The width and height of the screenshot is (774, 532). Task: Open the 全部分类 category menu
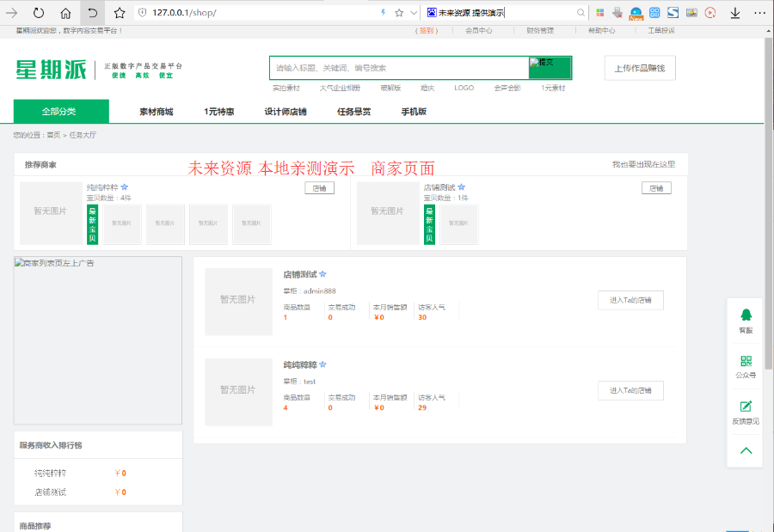(60, 112)
